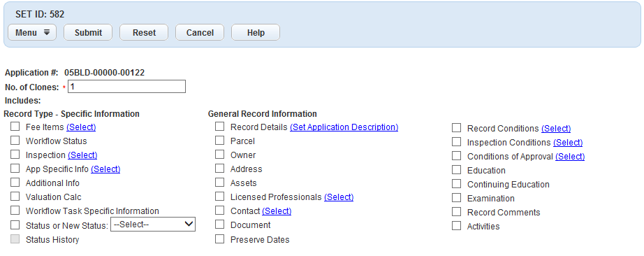Check the Activities checkbox
This screenshot has height=256, width=644.
coord(456,226)
